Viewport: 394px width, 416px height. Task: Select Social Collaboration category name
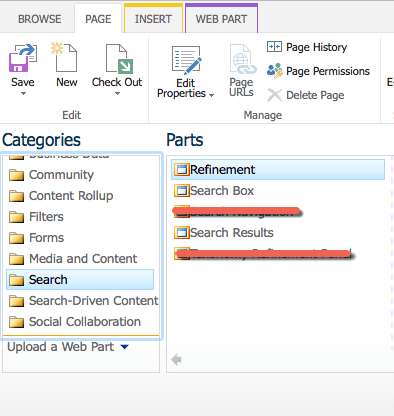[x=85, y=322]
